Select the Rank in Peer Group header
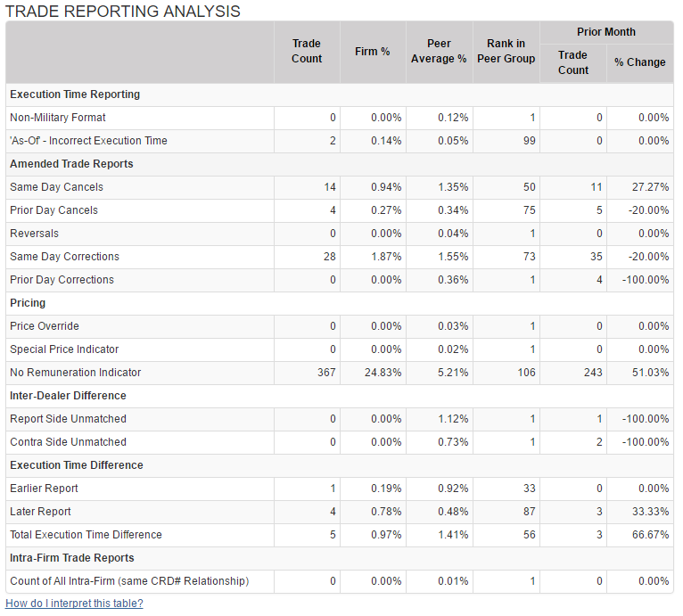The image size is (683, 616). pos(506,52)
